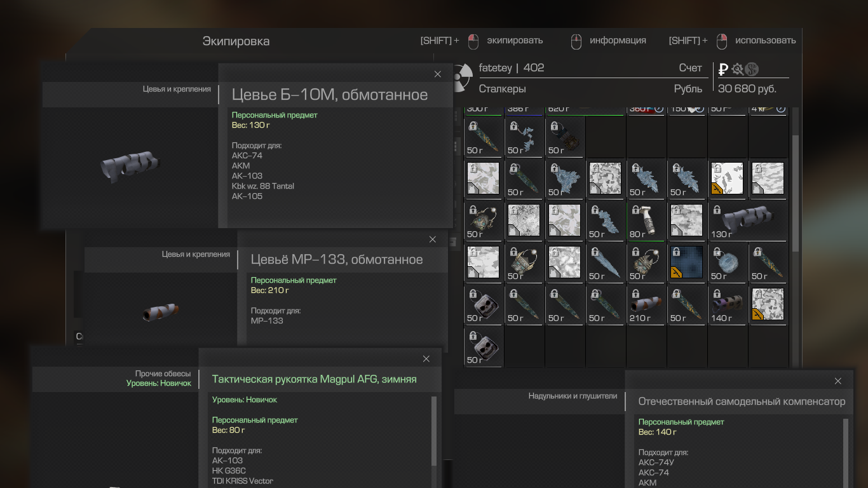Click АК-105 in Б-10М compatibility list
Image resolution: width=868 pixels, height=488 pixels.
pos(247,196)
